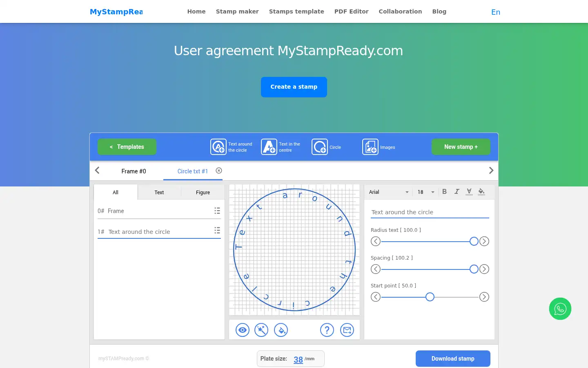This screenshot has height=368, width=588.
Task: Switch to the Frame #0 tab
Action: [x=134, y=171]
